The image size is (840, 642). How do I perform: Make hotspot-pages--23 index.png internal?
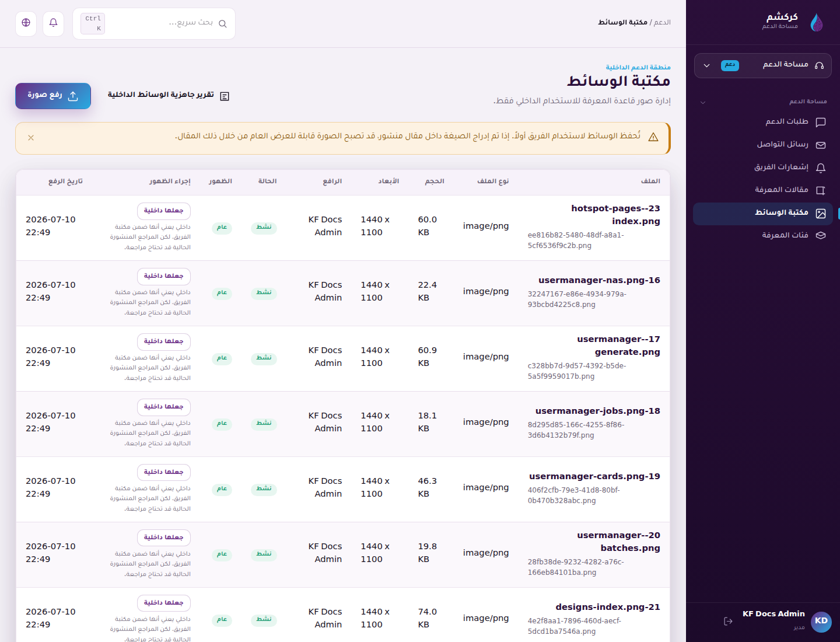(x=164, y=211)
